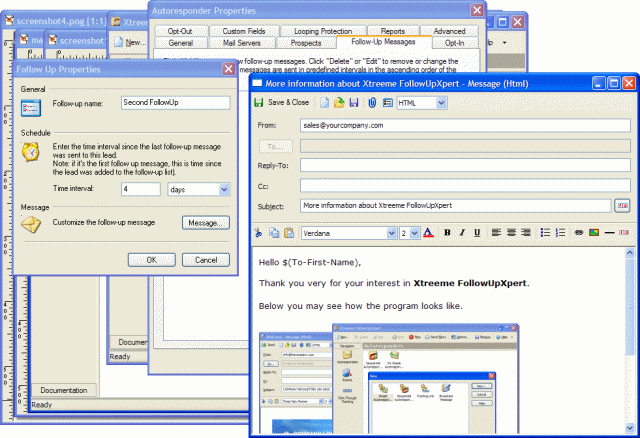Click the message body scrollbar down arrow

(629, 427)
